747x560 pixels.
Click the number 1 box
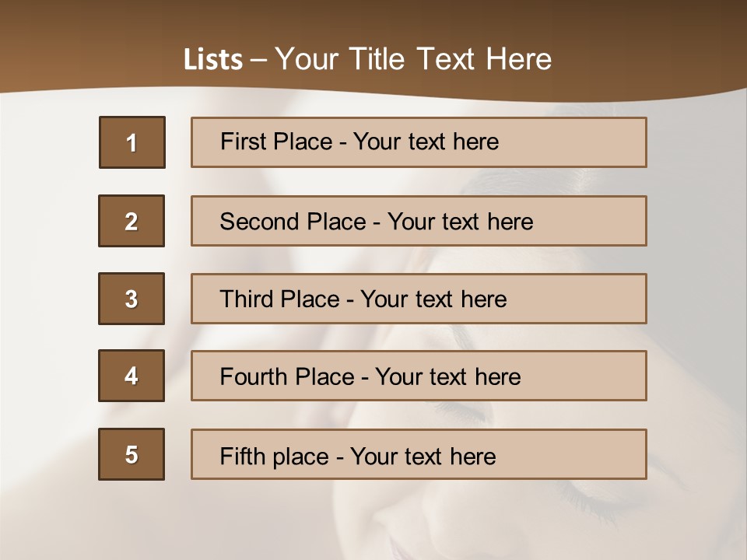[132, 142]
